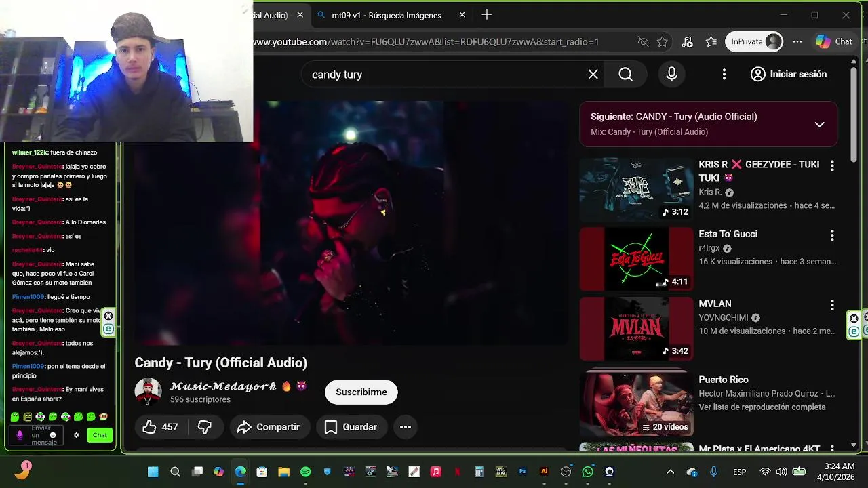Open the Compartir share dialog
Image resolution: width=868 pixels, height=488 pixels.
click(x=269, y=427)
